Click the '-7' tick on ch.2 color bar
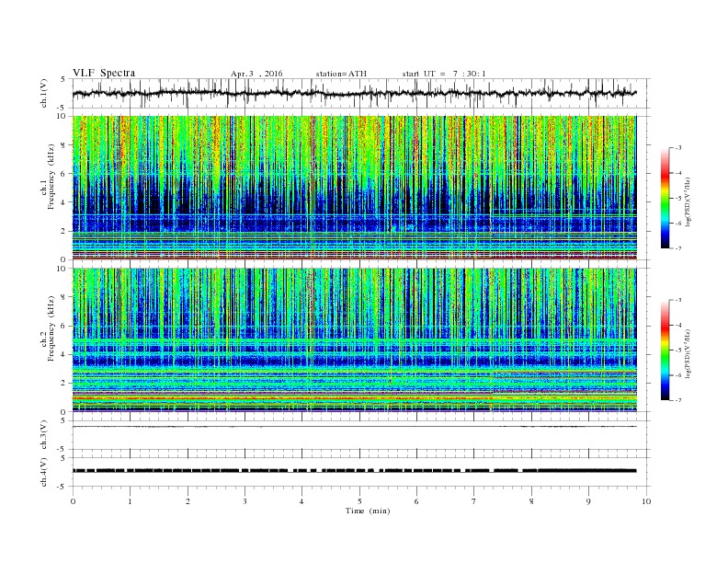This screenshot has height=563, width=728. click(678, 400)
